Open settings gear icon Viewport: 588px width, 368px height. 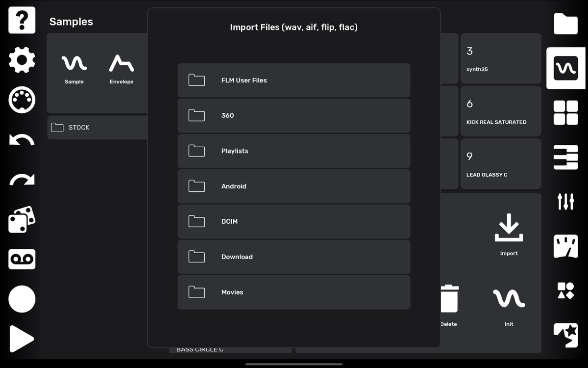(22, 60)
